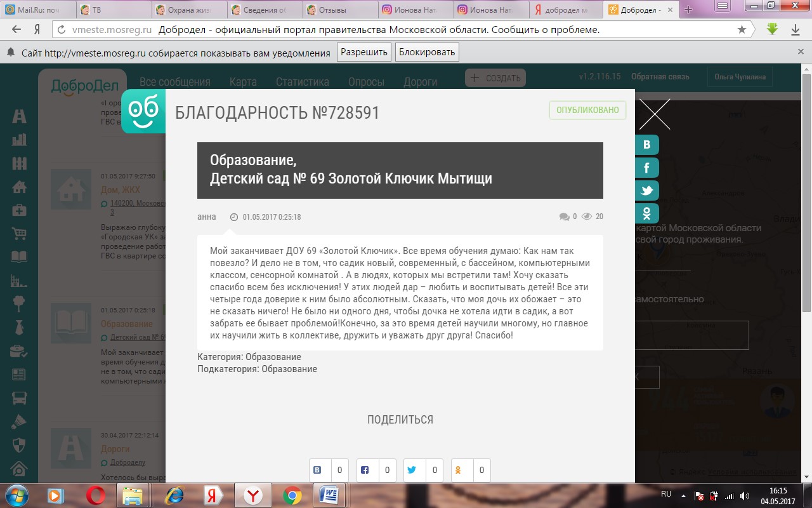Close the gratitude popup with X

point(654,114)
